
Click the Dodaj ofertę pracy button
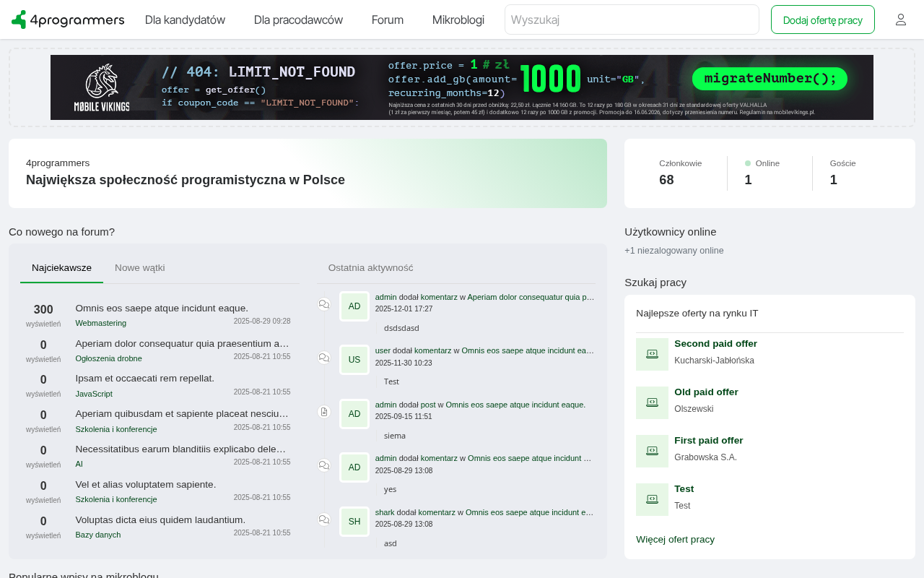[x=823, y=20]
